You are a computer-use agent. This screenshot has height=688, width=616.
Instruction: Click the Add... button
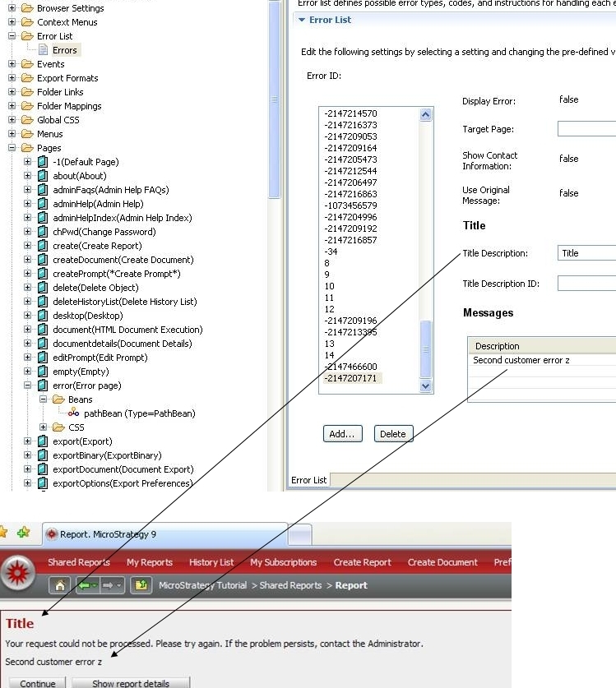point(342,434)
